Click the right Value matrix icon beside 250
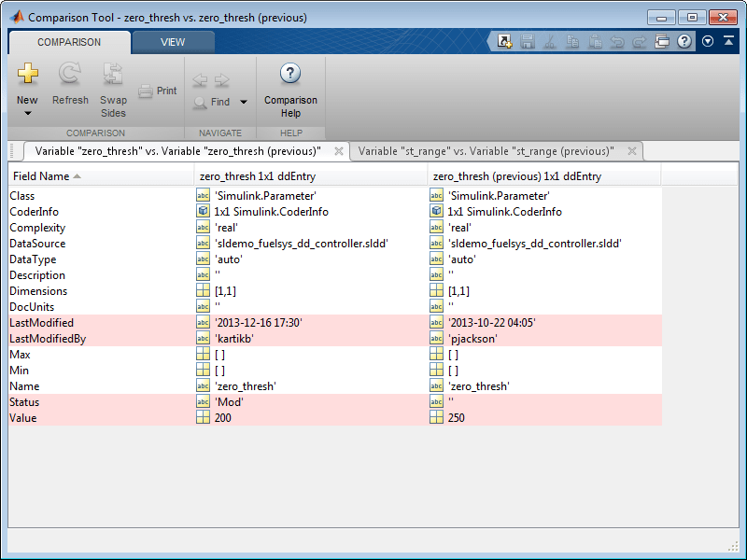The image size is (747, 560). pos(436,417)
